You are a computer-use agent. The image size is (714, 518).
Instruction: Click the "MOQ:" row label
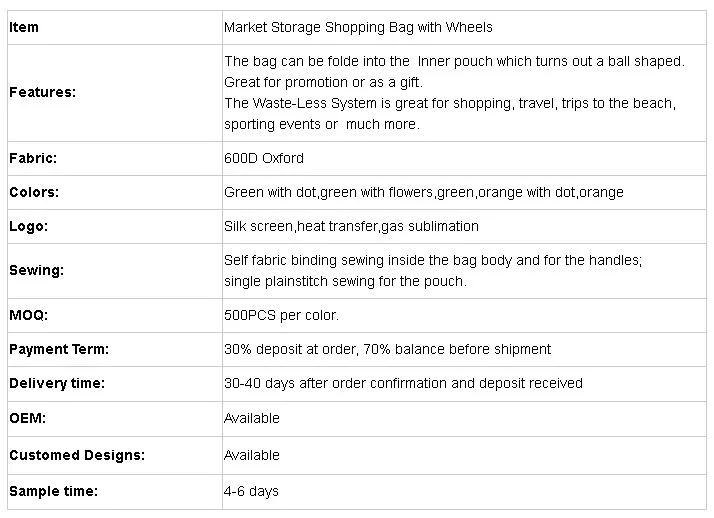click(28, 315)
